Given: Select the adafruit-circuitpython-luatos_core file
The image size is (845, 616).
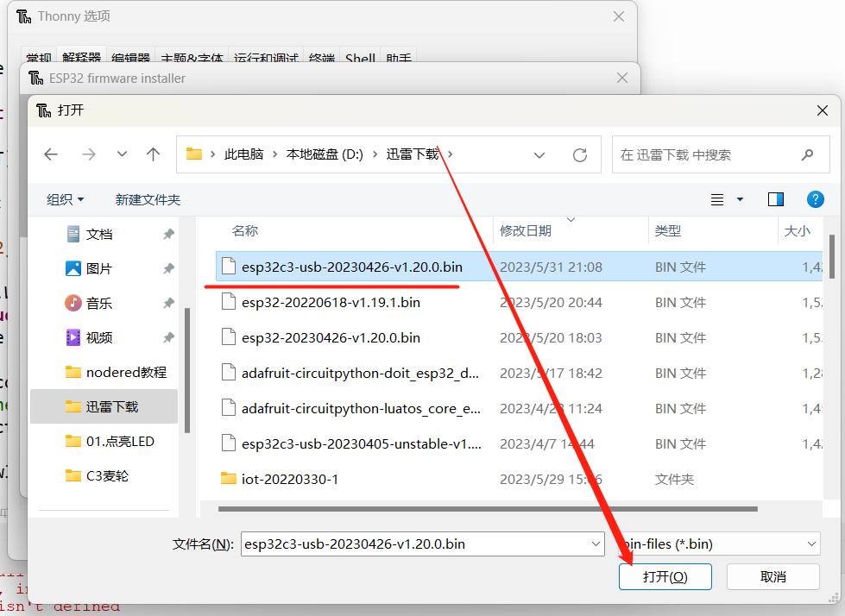Looking at the screenshot, I should 361,409.
